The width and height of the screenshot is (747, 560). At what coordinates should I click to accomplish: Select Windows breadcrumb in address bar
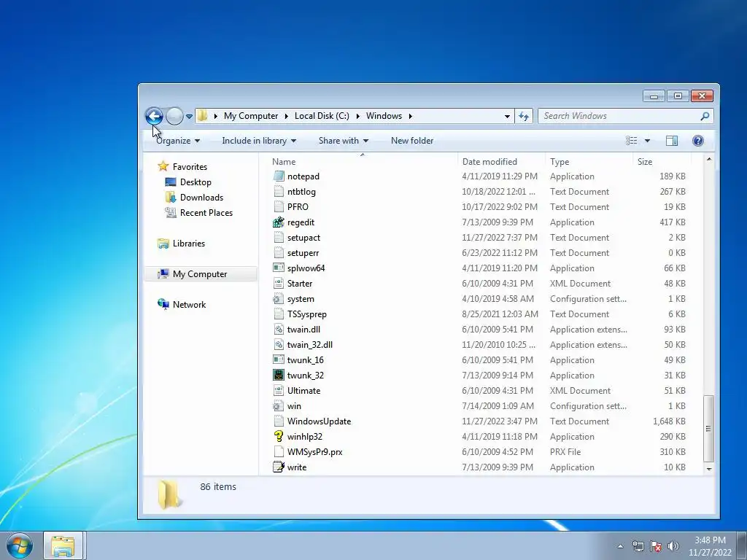click(384, 116)
